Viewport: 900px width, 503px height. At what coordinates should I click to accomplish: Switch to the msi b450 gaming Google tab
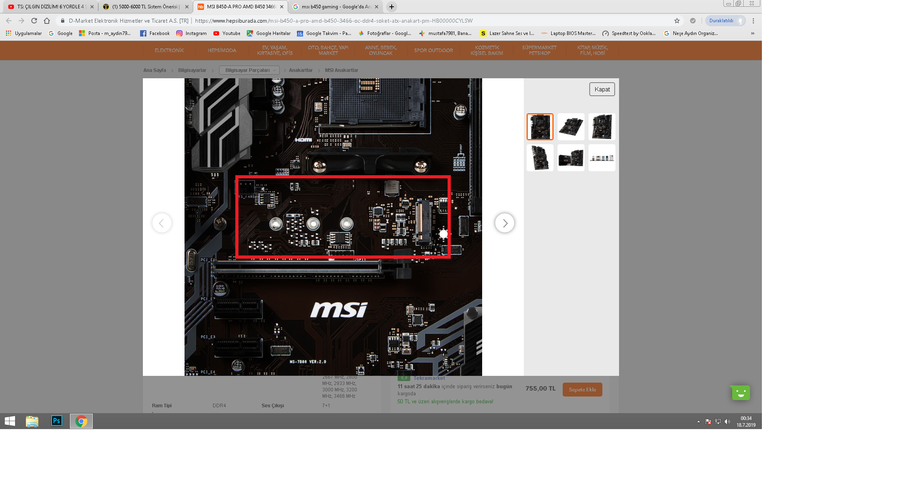tap(335, 7)
